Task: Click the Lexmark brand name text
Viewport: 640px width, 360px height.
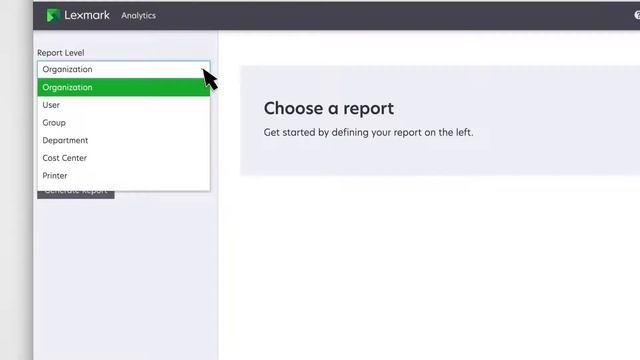Action: coord(87,16)
